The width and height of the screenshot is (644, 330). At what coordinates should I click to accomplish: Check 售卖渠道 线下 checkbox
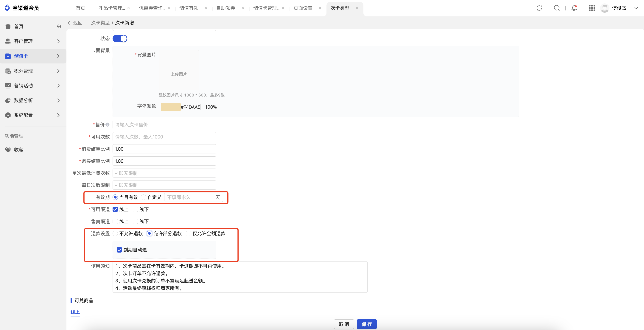tap(135, 221)
